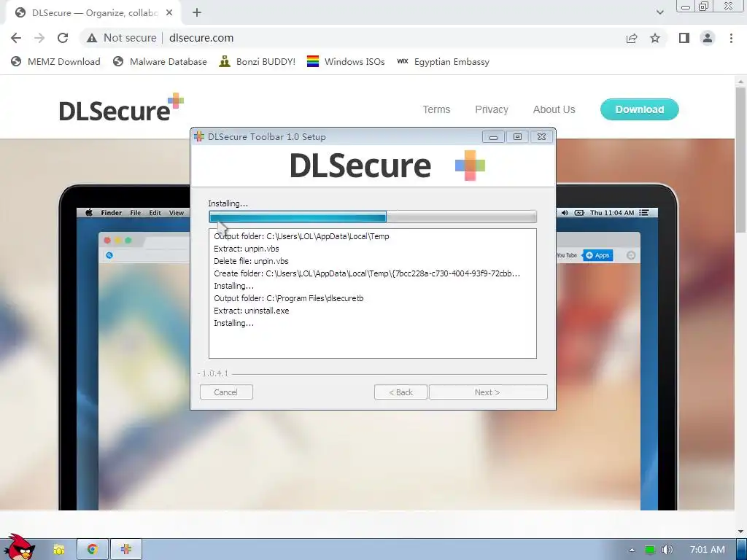Click the browser forward arrow
Screen dimensions: 747x560
(39, 38)
